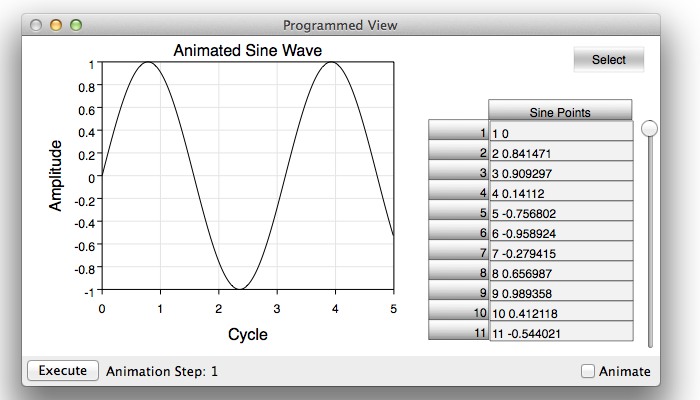The height and width of the screenshot is (400, 700).
Task: Click cell containing 6 -0.958924
Action: tap(561, 231)
